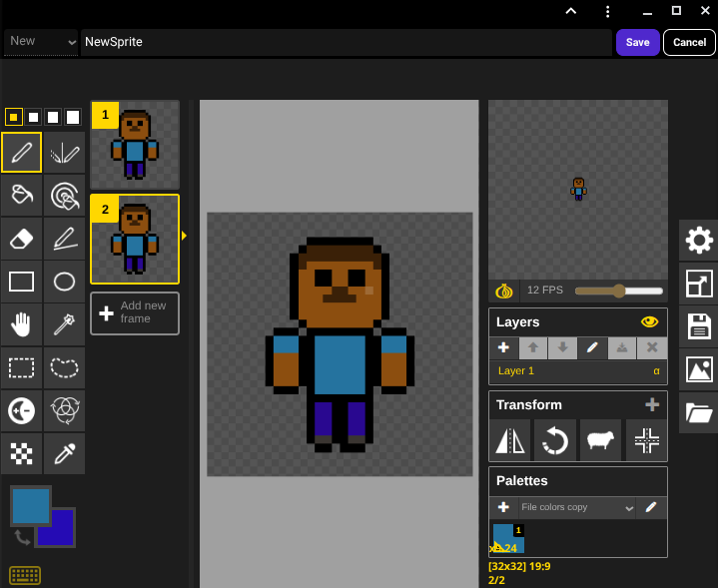Open the three-dot window menu
Viewport: 718px width, 588px height.
tap(607, 11)
